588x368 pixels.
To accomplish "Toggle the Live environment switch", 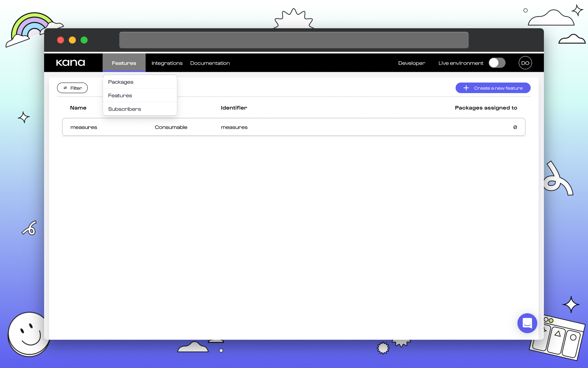I will 497,63.
